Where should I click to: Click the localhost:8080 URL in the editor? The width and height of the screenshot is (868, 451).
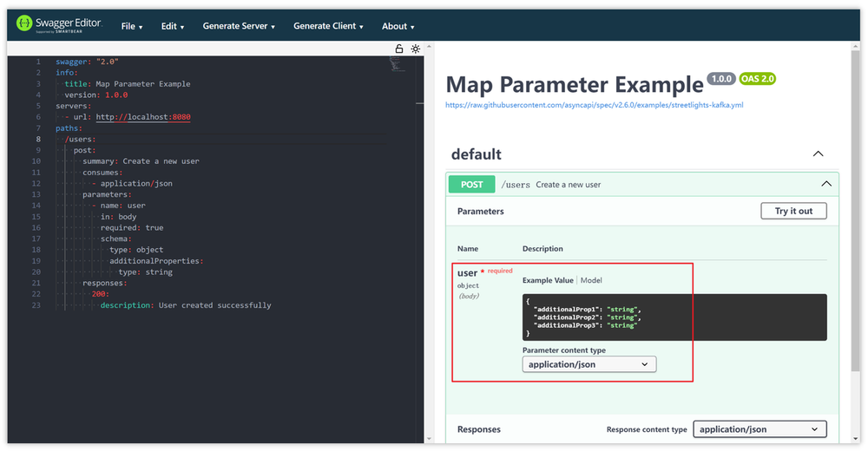point(143,116)
